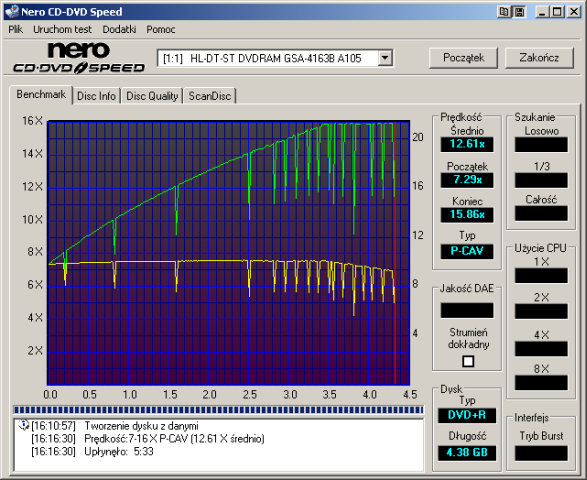Click the log entry disc icon
The width and height of the screenshot is (587, 480).
(23, 425)
